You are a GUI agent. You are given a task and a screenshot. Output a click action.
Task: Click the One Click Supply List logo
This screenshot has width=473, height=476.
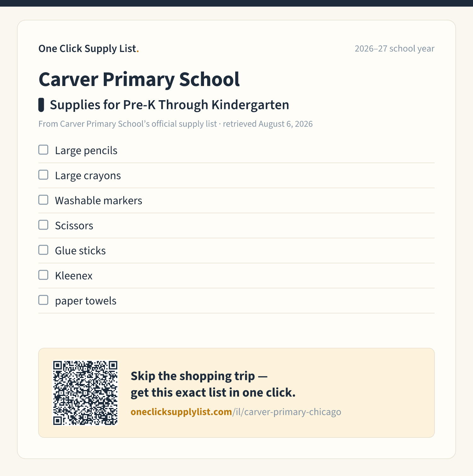coord(89,49)
